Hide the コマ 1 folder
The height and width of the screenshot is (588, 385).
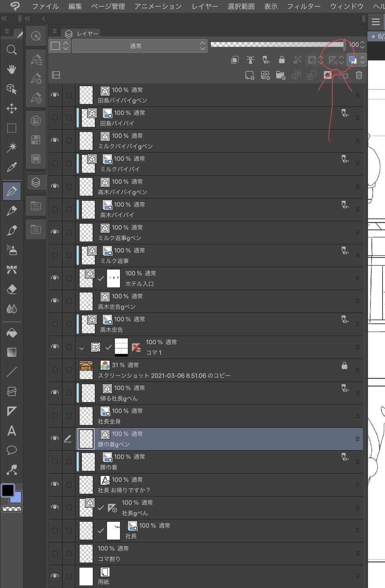tap(55, 347)
